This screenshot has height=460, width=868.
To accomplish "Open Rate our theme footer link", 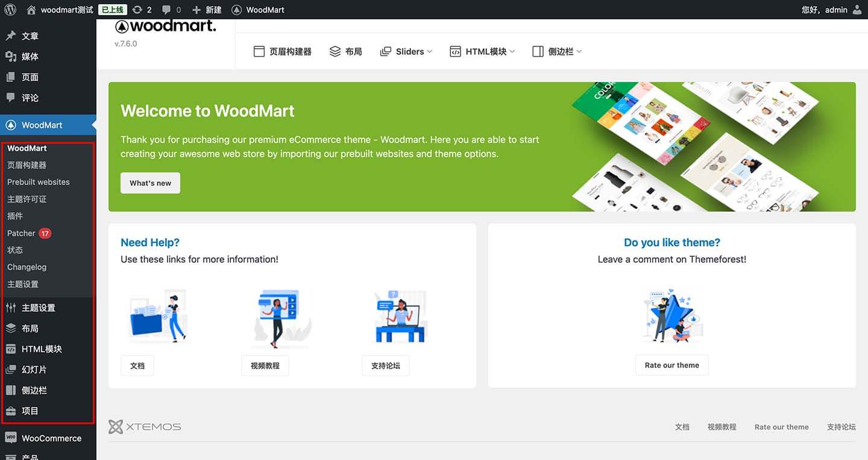I will (x=782, y=427).
